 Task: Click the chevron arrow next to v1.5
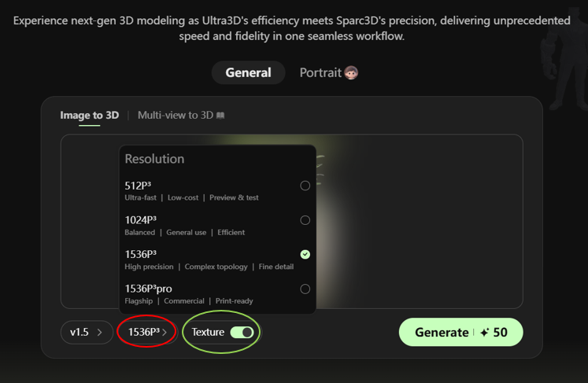click(x=100, y=333)
